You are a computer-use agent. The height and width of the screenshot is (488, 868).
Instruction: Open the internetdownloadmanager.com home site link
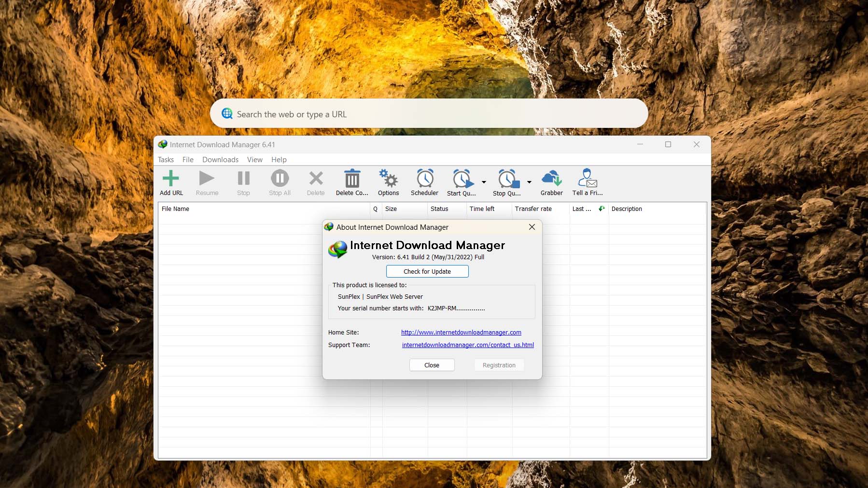(461, 333)
